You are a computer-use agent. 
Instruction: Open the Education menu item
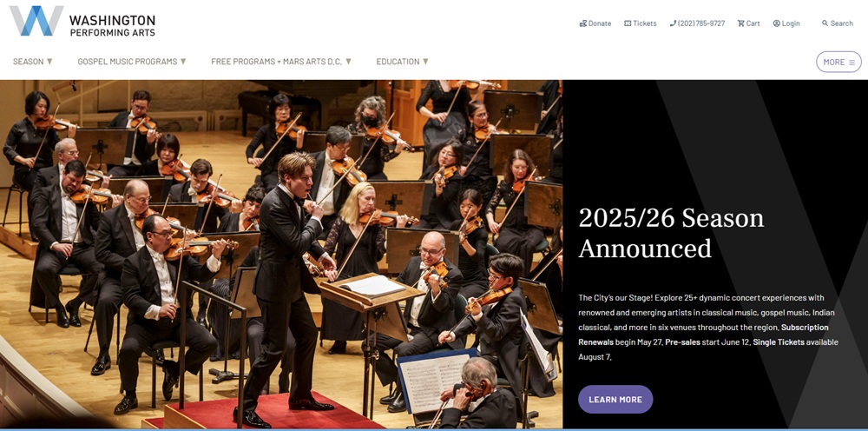tap(398, 62)
